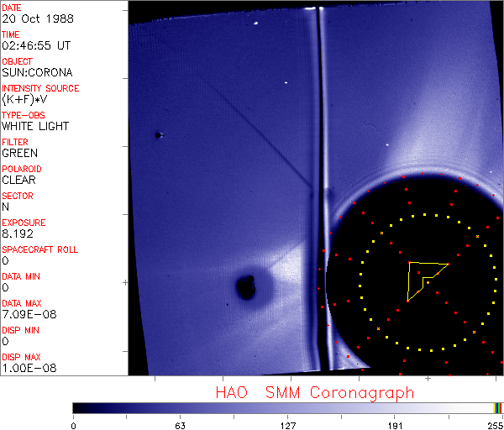Click the SUN:CORONA object value
This screenshot has height=430, width=504.
pos(37,73)
